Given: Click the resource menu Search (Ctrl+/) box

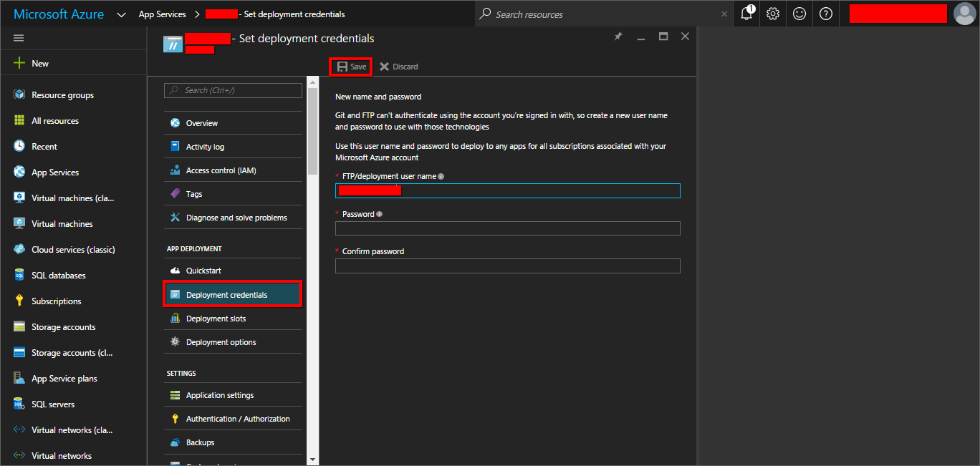Looking at the screenshot, I should click(x=233, y=90).
